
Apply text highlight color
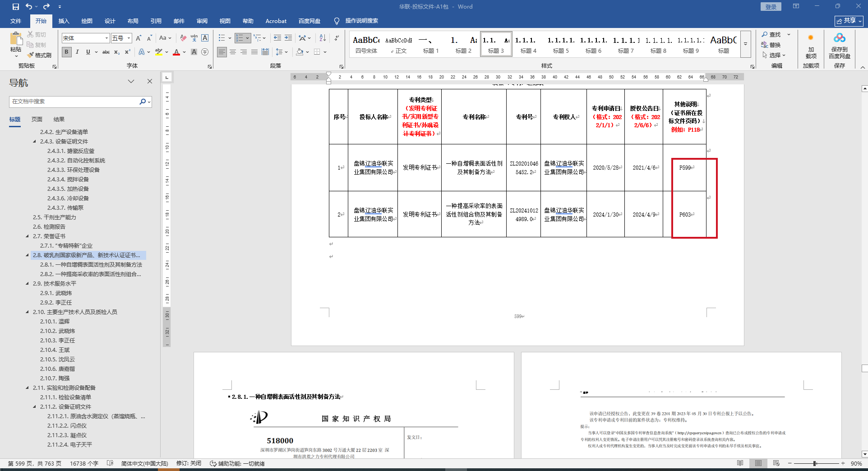click(x=158, y=52)
